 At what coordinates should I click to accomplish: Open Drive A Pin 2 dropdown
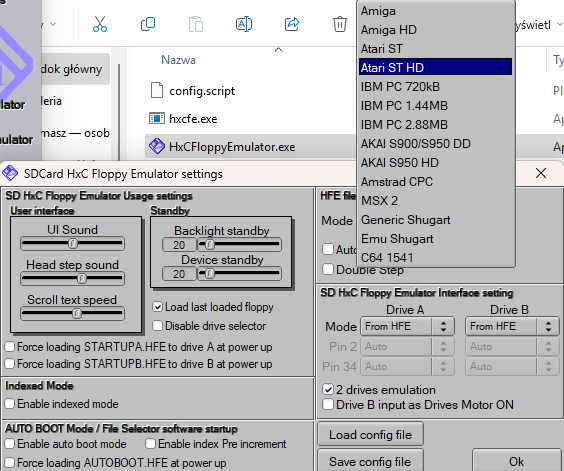point(408,347)
